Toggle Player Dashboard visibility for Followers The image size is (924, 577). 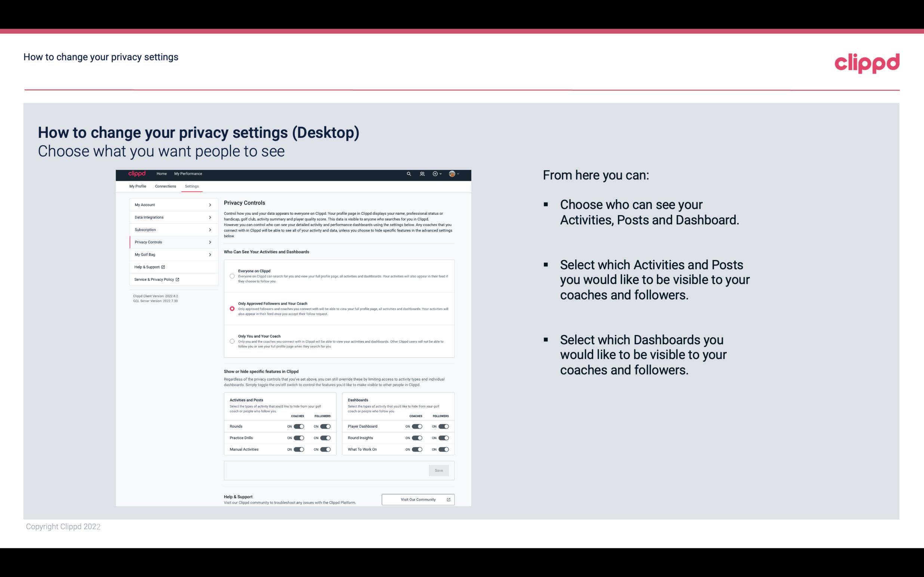[x=444, y=426]
